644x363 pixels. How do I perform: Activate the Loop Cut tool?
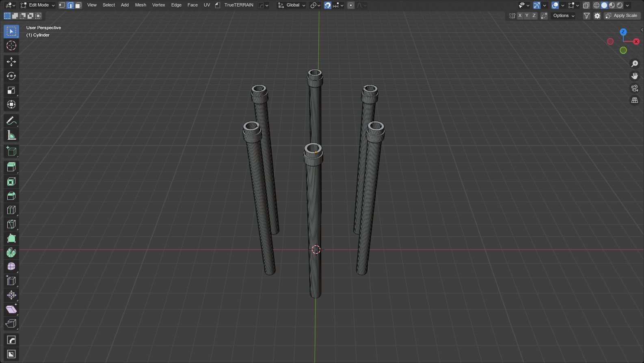click(x=11, y=210)
